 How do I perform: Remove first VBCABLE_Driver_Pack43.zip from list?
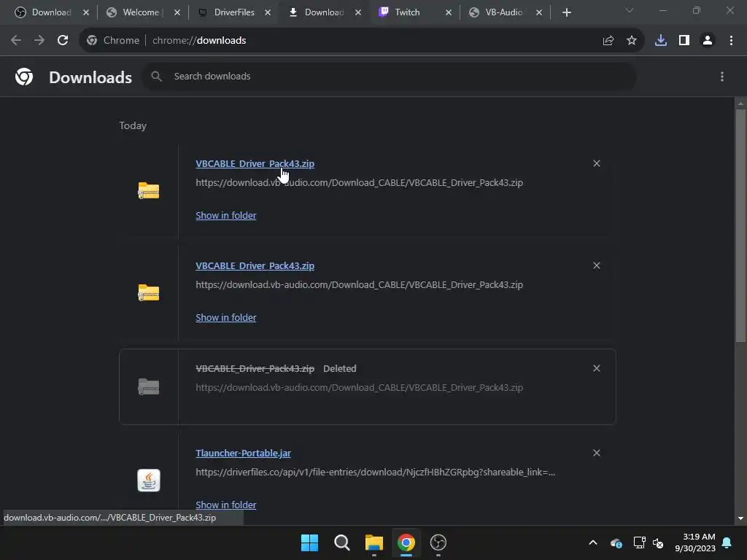click(597, 163)
